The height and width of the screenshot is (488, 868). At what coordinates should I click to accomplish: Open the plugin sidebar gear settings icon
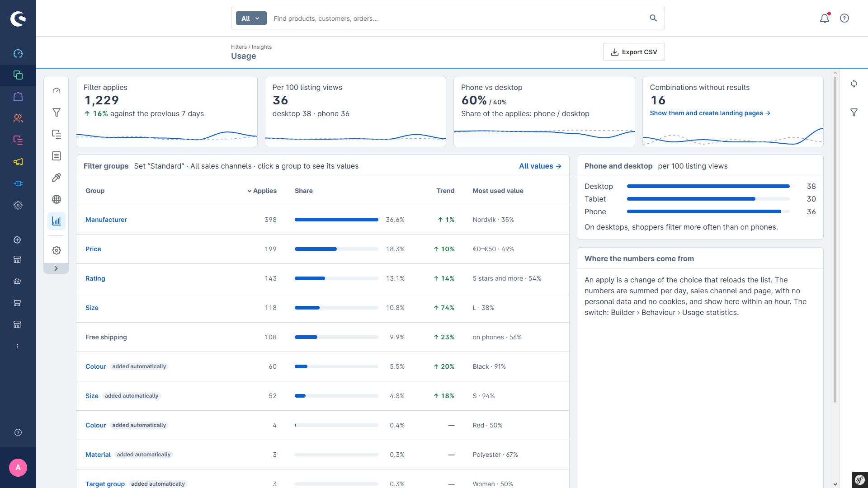click(57, 250)
